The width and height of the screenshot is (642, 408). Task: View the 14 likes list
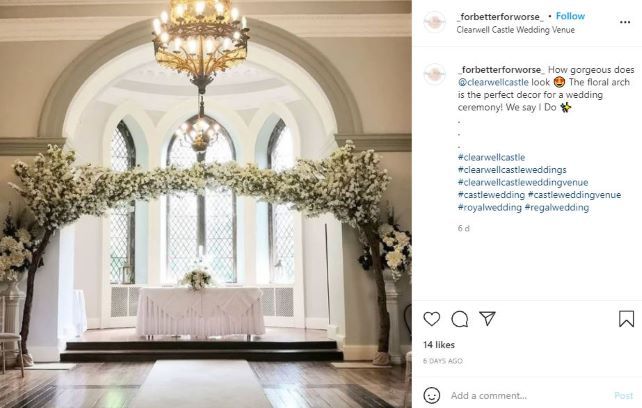click(439, 345)
